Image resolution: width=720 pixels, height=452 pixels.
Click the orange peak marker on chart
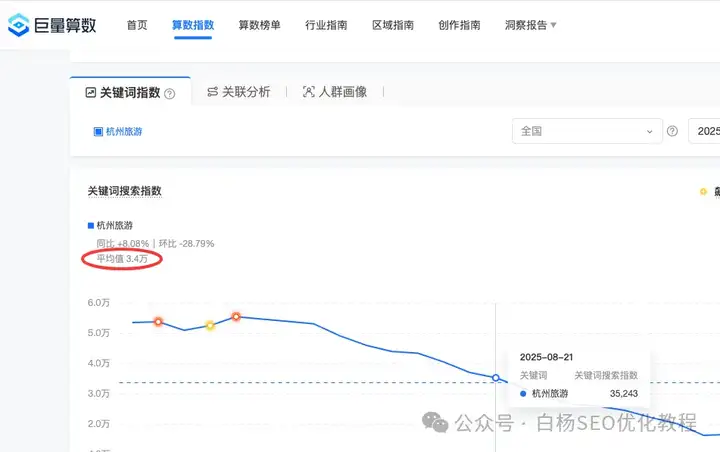click(x=236, y=317)
